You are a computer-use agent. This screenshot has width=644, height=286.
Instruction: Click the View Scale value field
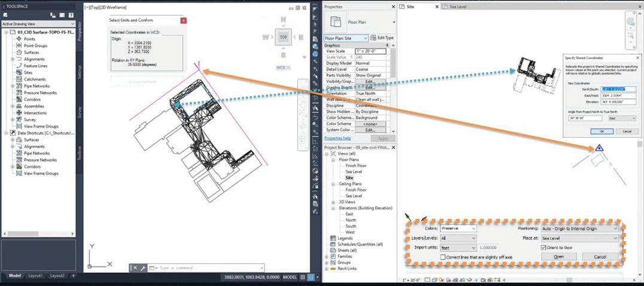coord(370,51)
